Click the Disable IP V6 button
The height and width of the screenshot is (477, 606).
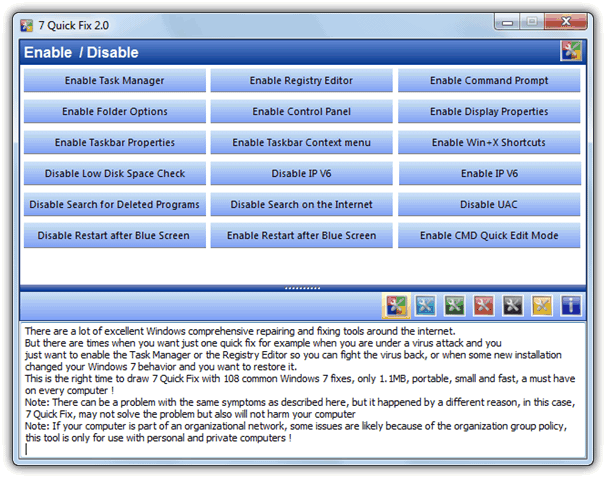coord(301,173)
